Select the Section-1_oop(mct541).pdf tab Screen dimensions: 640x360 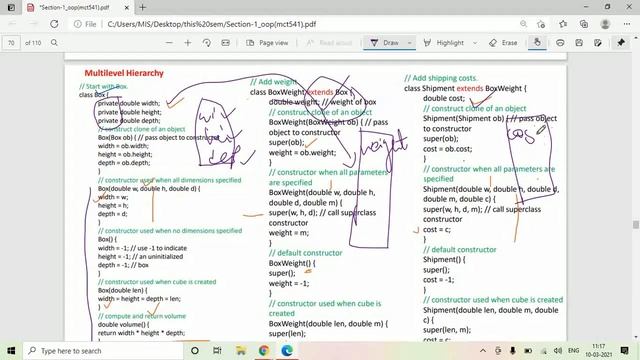(x=78, y=7)
